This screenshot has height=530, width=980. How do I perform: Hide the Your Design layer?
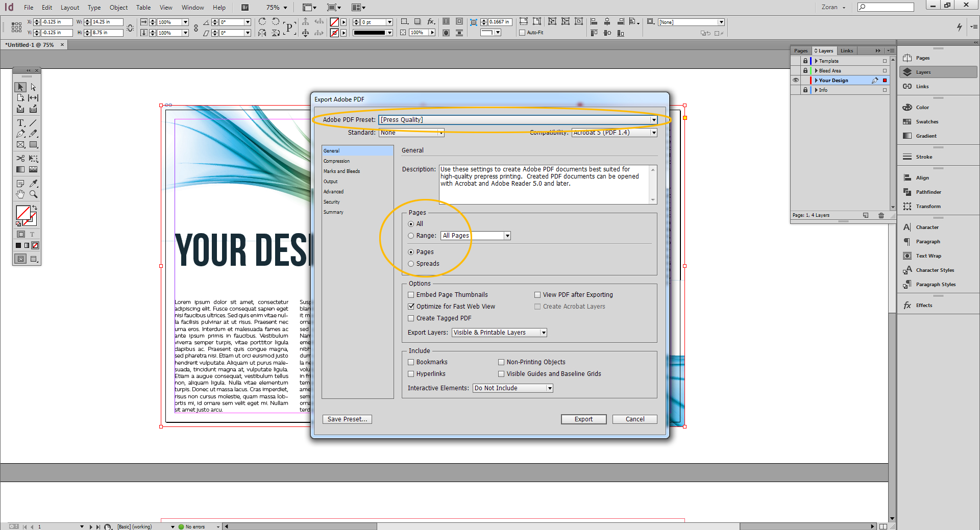(796, 80)
